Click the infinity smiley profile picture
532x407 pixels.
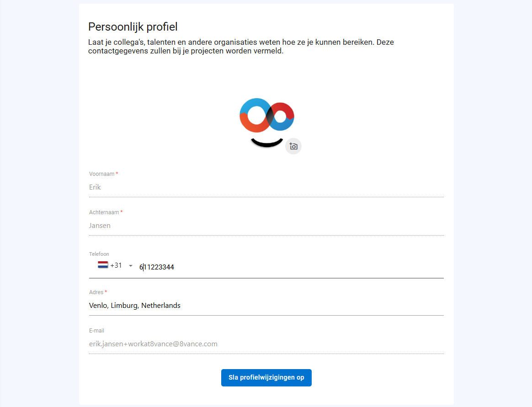point(266,123)
